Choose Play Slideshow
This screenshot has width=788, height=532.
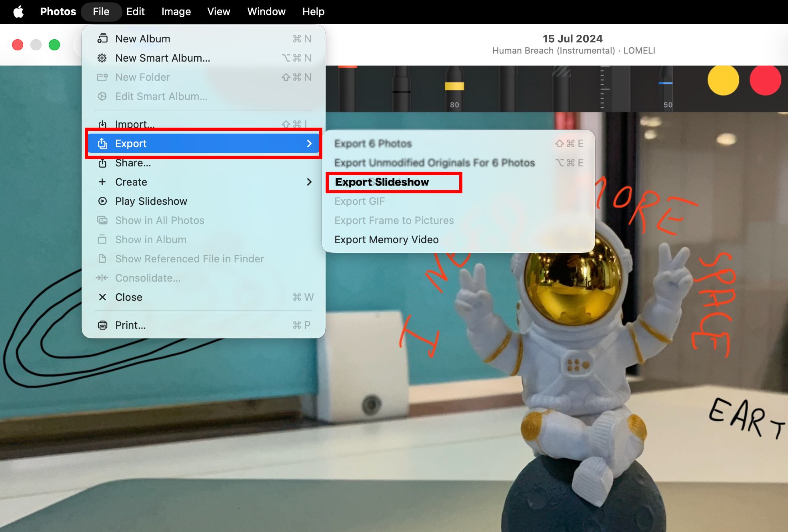point(204,201)
